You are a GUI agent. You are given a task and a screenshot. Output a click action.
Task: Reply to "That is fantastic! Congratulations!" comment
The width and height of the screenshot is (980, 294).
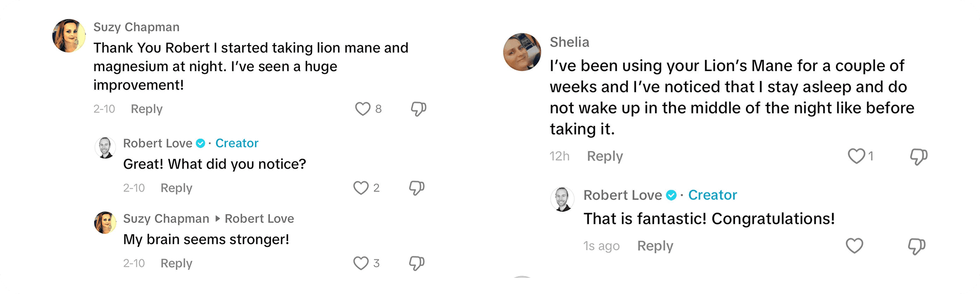[x=655, y=246]
